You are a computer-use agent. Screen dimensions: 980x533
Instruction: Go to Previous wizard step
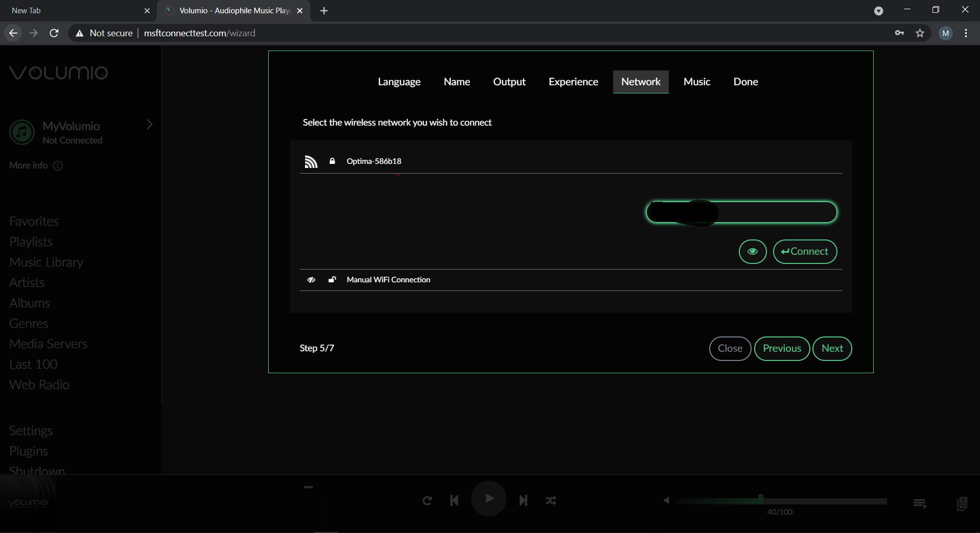[x=782, y=349]
